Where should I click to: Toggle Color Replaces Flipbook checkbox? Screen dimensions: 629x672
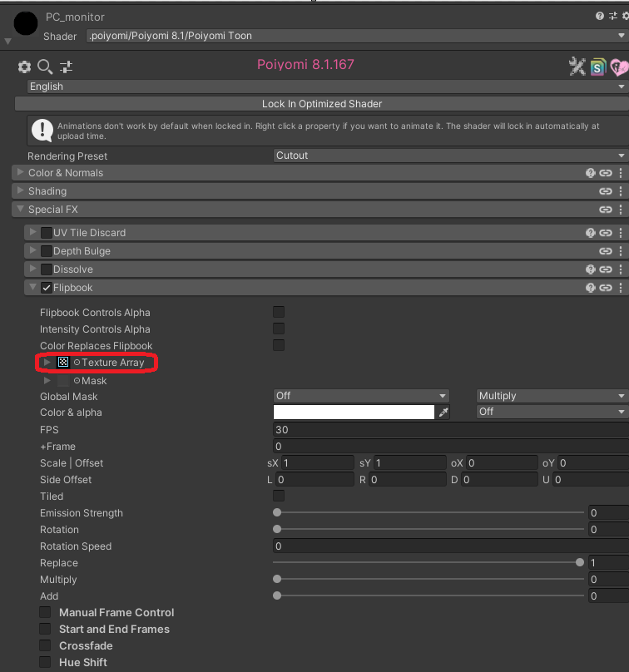coord(279,345)
